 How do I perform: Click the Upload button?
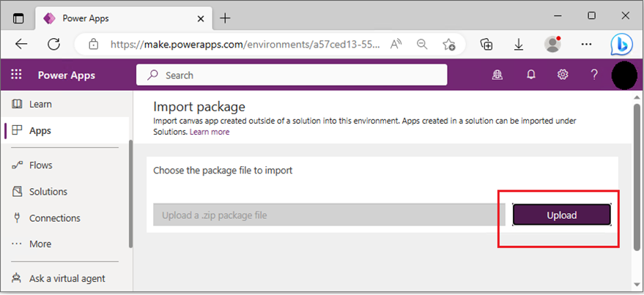click(x=561, y=214)
